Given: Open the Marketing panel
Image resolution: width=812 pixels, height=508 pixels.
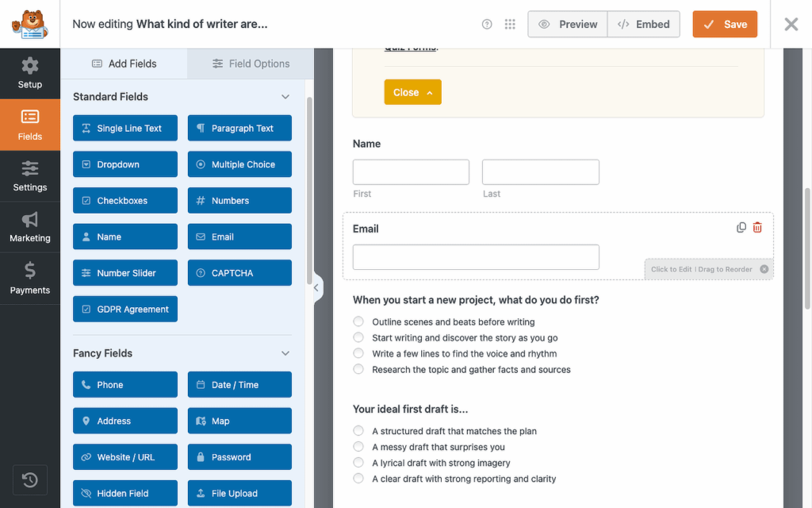Looking at the screenshot, I should (30, 227).
